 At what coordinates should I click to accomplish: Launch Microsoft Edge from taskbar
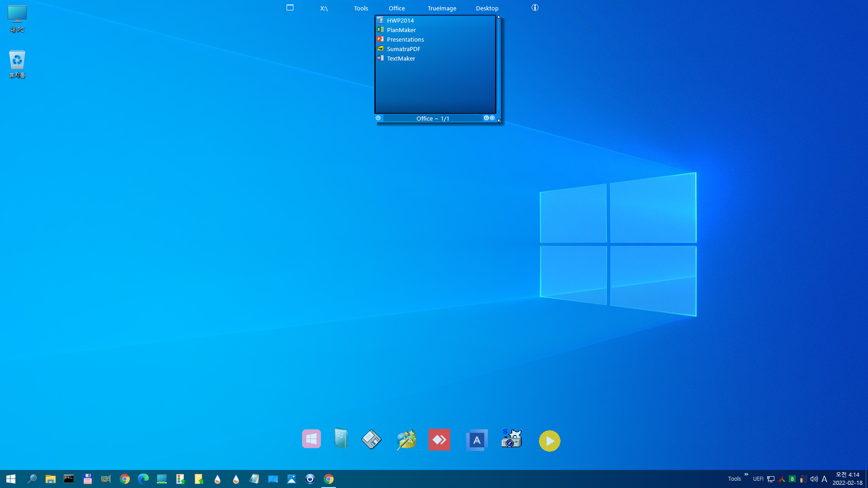click(x=143, y=479)
